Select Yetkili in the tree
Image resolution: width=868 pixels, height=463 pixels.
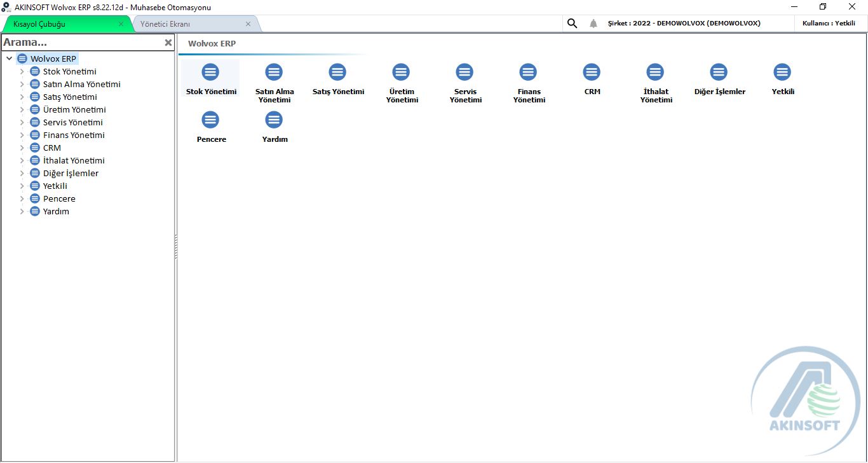coord(55,186)
